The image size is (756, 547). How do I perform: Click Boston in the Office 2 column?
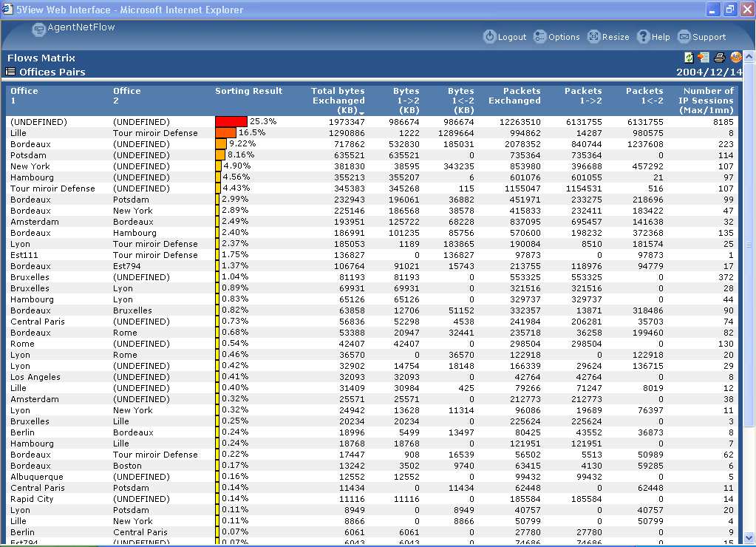click(127, 466)
